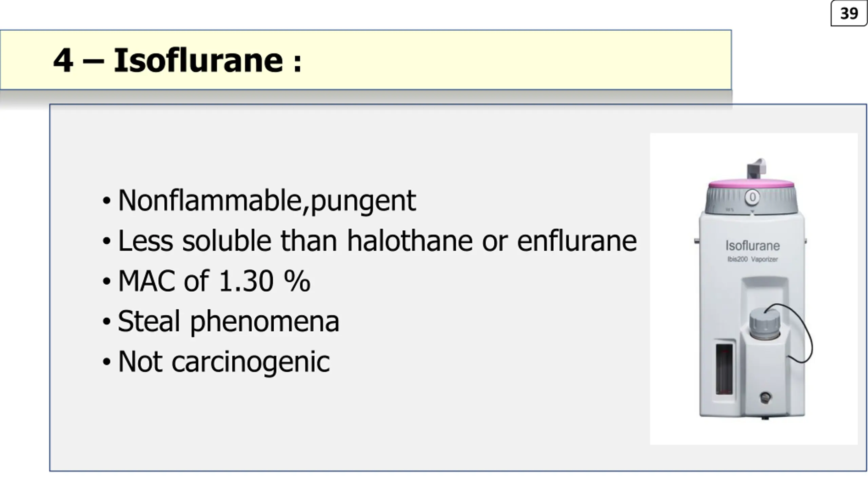Screen dimensions: 868x488
Task: Click the pink top cap of the vaporizer
Action: click(x=751, y=184)
